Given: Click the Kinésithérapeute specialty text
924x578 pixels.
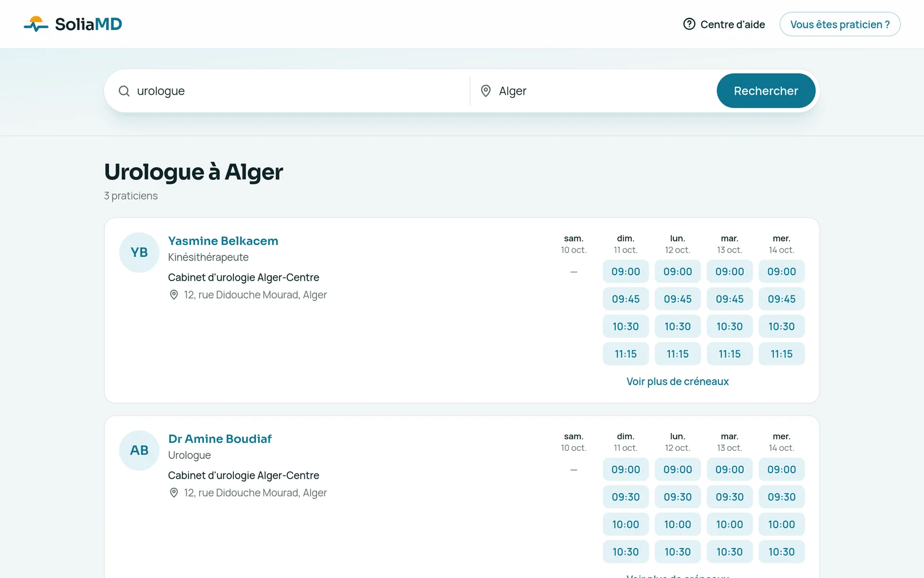Looking at the screenshot, I should point(208,257).
